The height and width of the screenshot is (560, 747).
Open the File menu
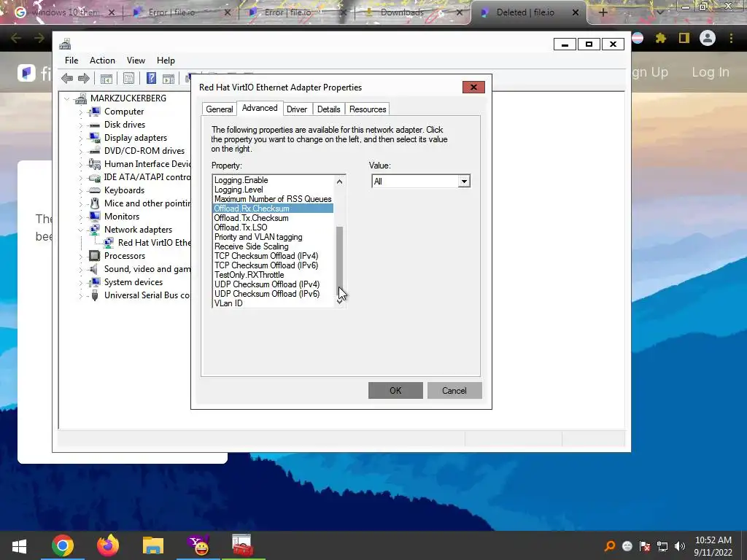[x=71, y=61]
